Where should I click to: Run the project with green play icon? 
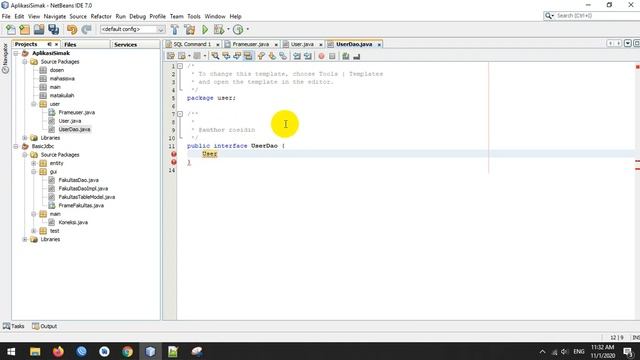click(205, 29)
